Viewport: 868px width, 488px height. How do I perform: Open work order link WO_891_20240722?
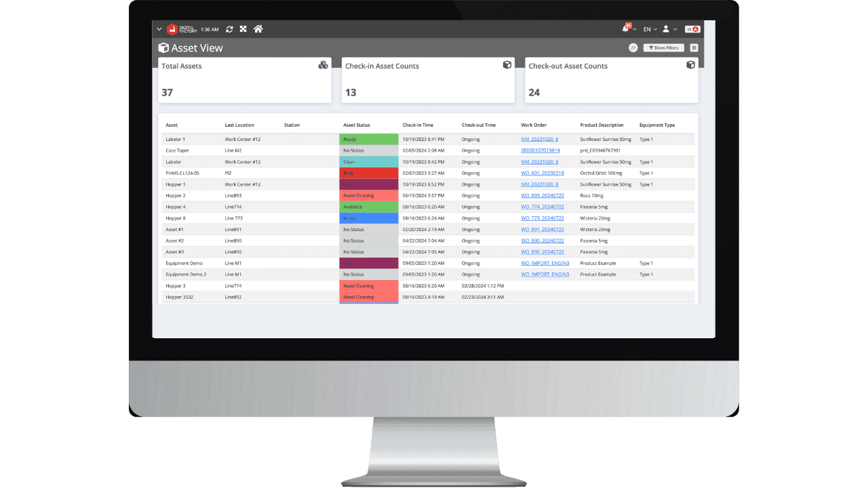[x=542, y=229]
